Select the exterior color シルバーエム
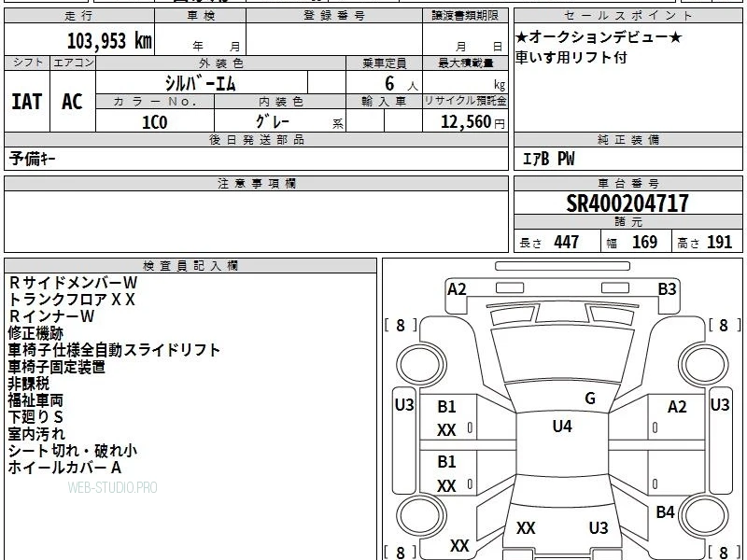The image size is (747, 560). click(x=201, y=84)
